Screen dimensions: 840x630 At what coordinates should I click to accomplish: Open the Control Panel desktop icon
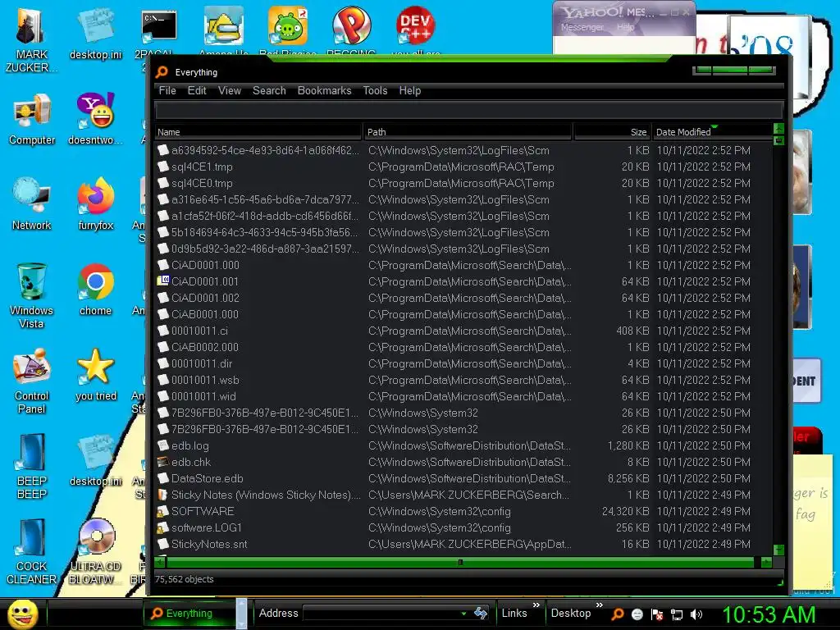[x=32, y=381]
